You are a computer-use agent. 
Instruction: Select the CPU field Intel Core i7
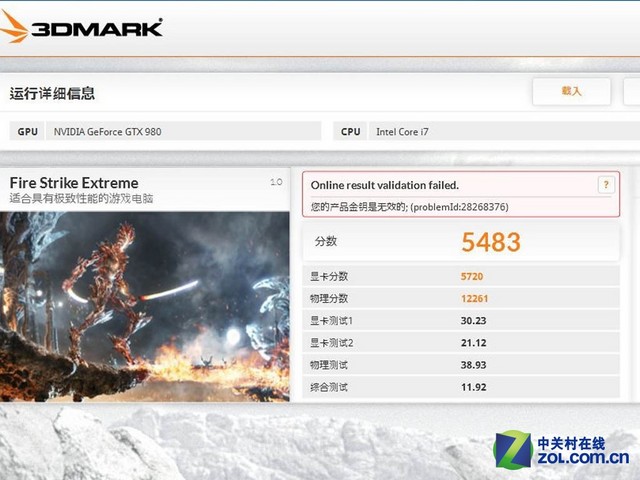click(x=504, y=131)
